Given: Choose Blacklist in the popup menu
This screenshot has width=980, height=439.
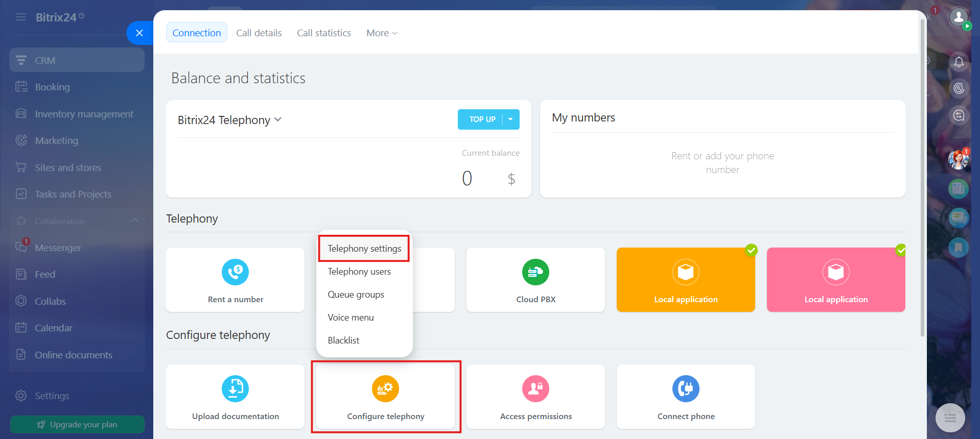Looking at the screenshot, I should [x=343, y=340].
